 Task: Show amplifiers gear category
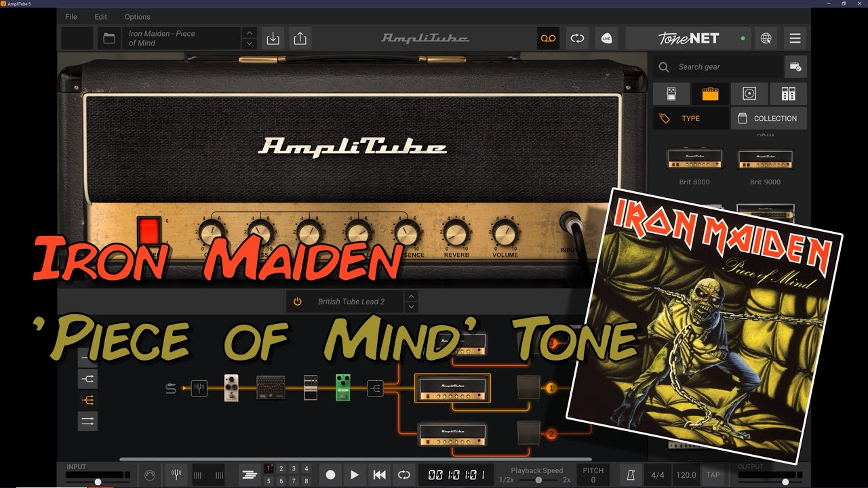[710, 94]
